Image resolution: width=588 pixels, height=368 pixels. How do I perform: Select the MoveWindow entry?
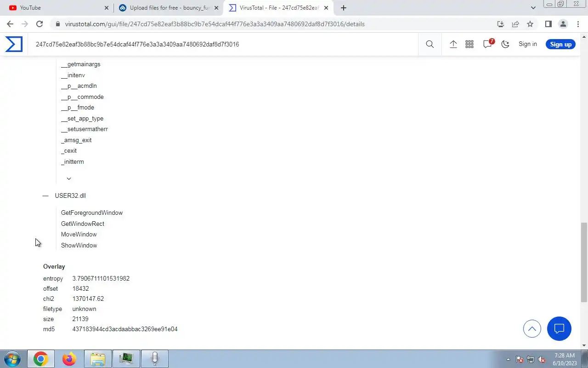click(x=79, y=235)
